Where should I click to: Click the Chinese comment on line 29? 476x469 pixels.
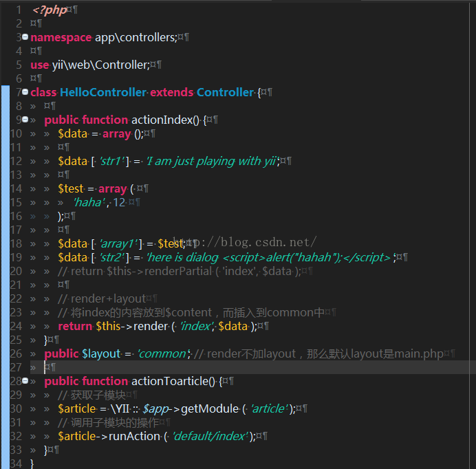(91, 395)
